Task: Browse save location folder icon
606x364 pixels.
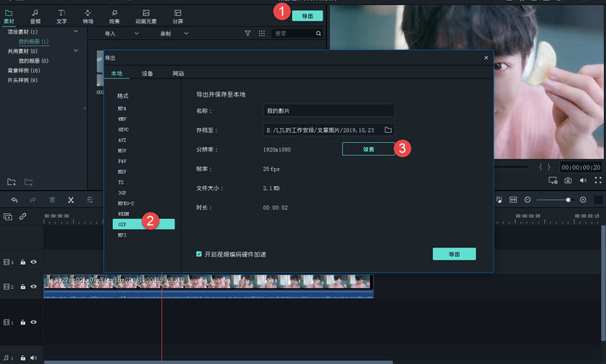Action: coord(388,130)
